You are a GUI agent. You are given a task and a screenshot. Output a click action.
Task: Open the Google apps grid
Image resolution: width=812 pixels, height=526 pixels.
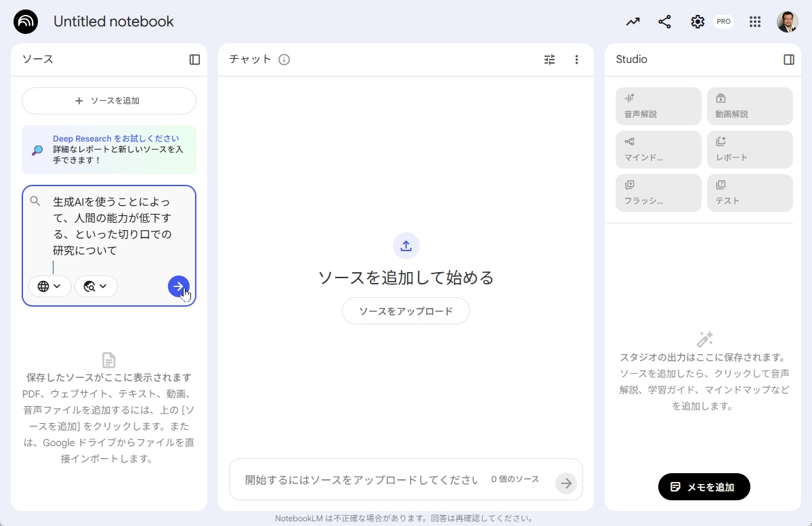(x=755, y=22)
